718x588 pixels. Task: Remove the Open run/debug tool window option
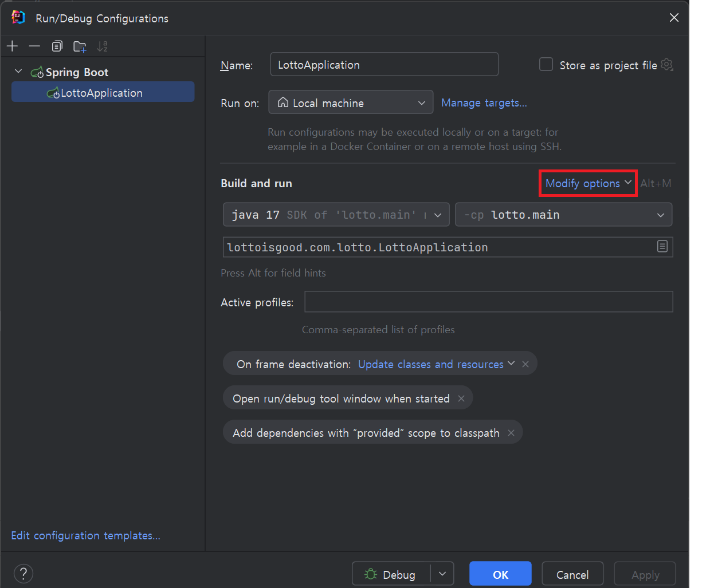(461, 398)
